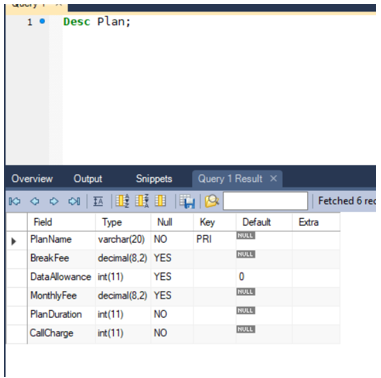
Task: Click the CallCharge NULL default badge
Action: pyautogui.click(x=246, y=329)
